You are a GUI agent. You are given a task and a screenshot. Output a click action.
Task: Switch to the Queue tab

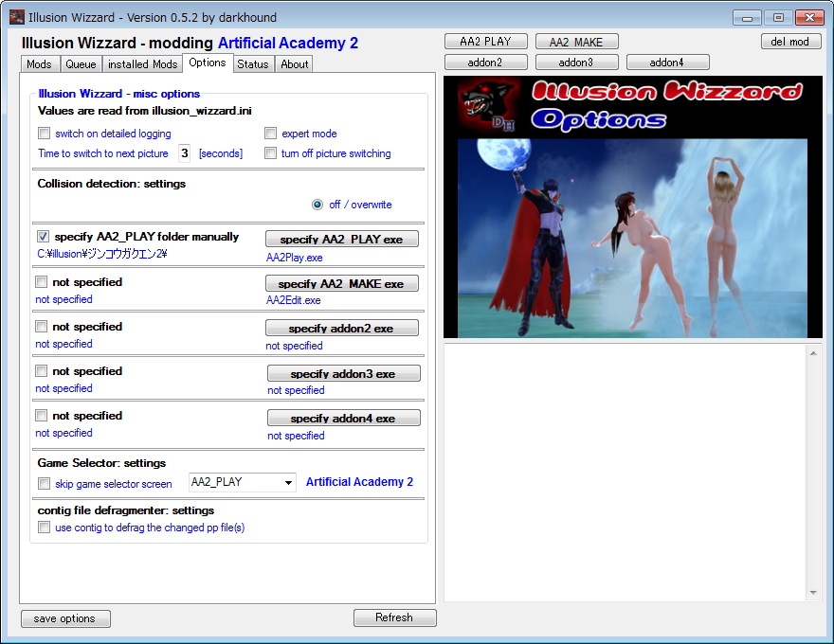81,64
